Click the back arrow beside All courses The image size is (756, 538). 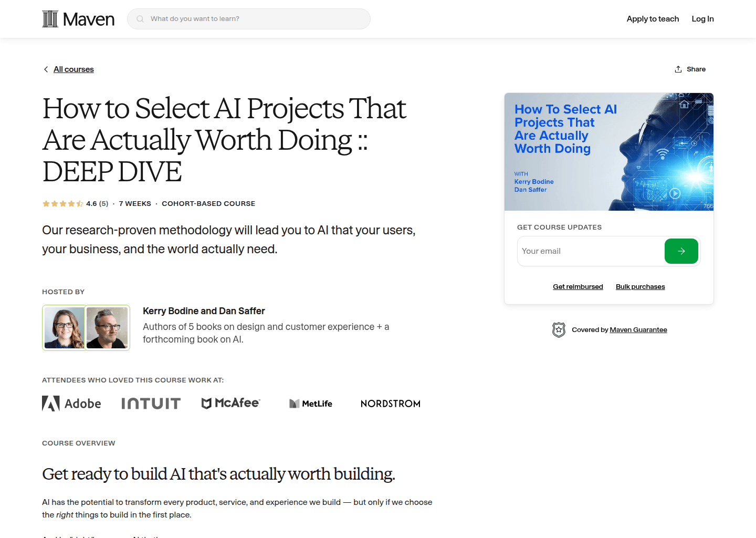coord(46,69)
